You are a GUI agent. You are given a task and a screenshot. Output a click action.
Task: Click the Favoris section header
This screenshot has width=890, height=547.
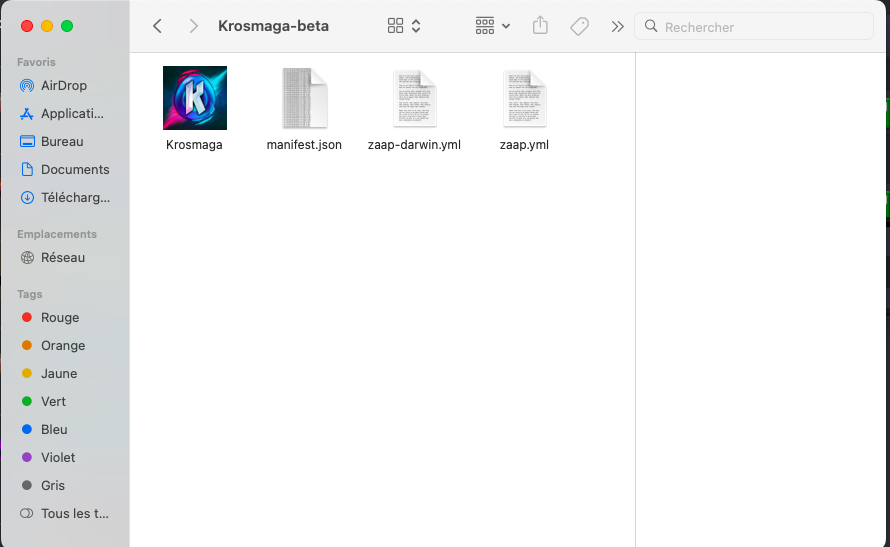coord(36,62)
